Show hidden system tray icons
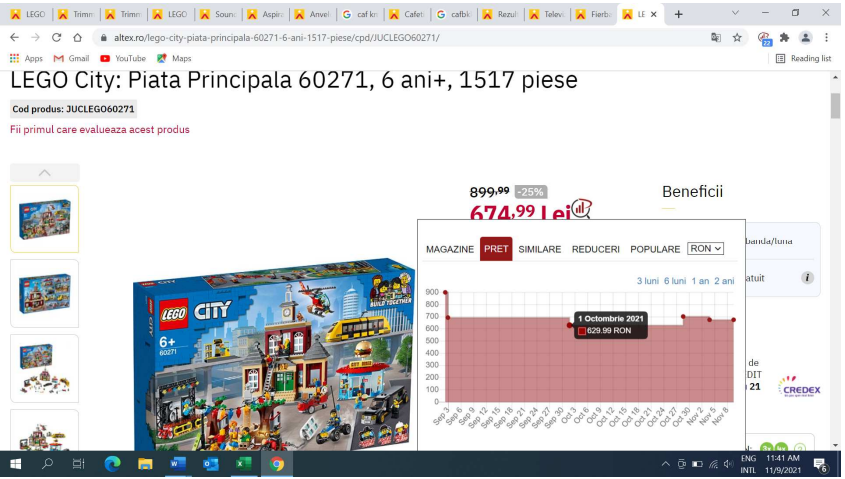Image resolution: width=845 pixels, height=479 pixels. [x=666, y=464]
